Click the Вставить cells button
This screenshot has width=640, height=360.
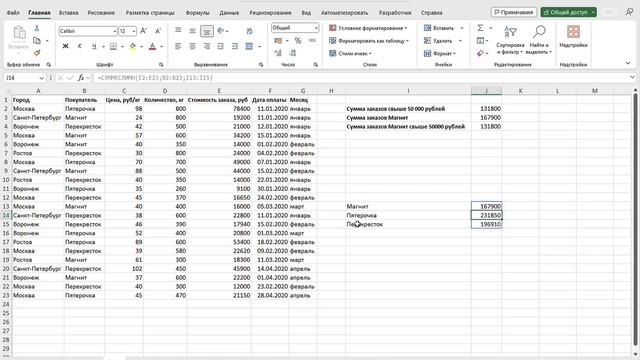[439, 28]
